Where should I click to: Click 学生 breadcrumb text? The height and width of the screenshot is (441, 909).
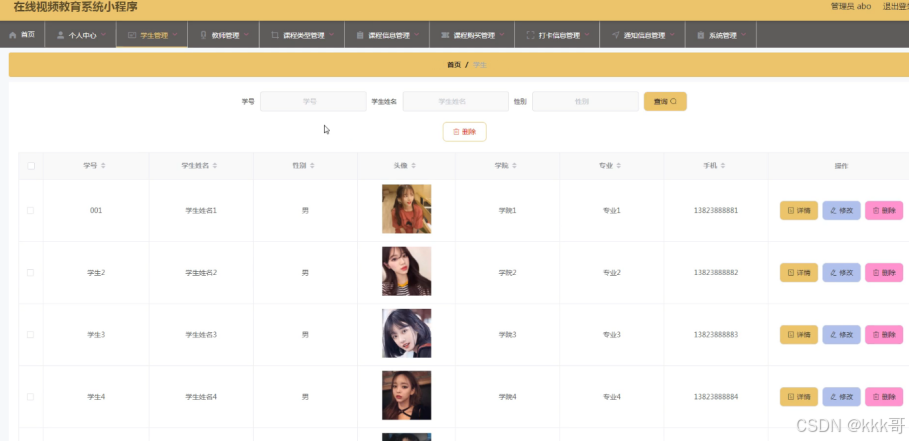[479, 65]
